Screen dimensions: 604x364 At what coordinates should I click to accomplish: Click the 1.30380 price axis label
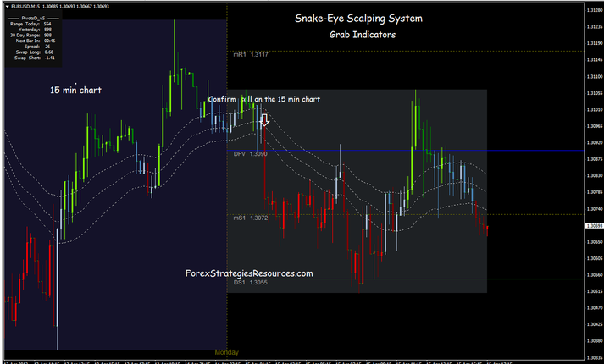(595, 341)
